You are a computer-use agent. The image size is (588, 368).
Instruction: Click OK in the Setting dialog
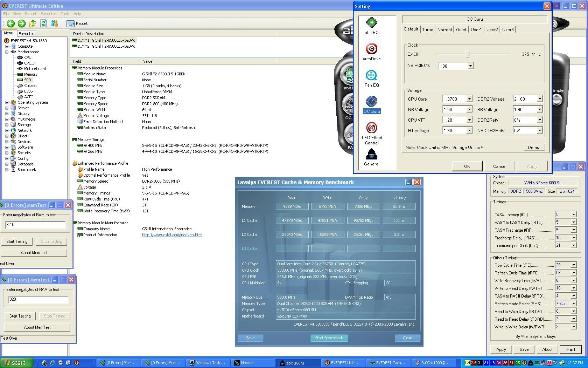(x=467, y=166)
